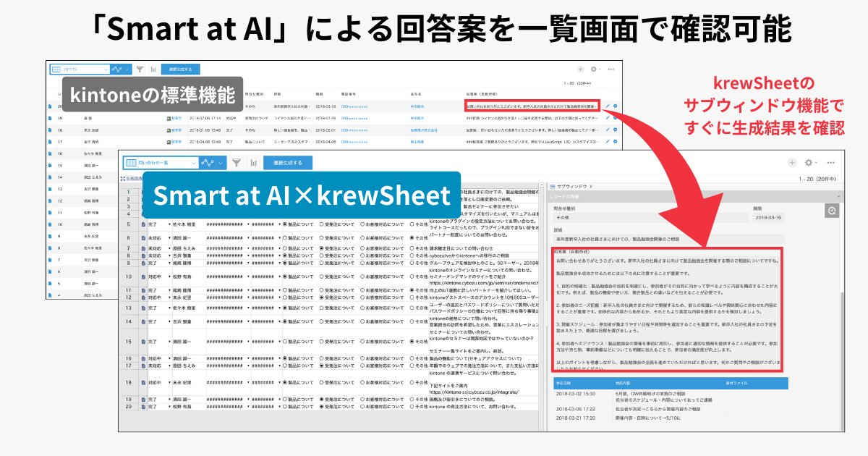Select 受発注について radio in krewSheet row 7
Screen dimensions: 868x456
point(322,248)
